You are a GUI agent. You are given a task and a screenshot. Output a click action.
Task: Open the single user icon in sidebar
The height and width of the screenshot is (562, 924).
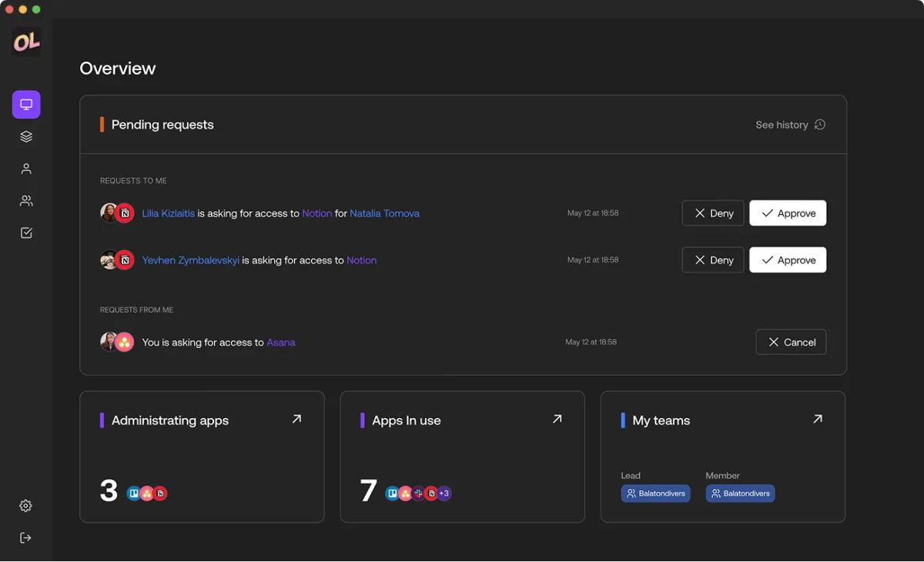26,169
